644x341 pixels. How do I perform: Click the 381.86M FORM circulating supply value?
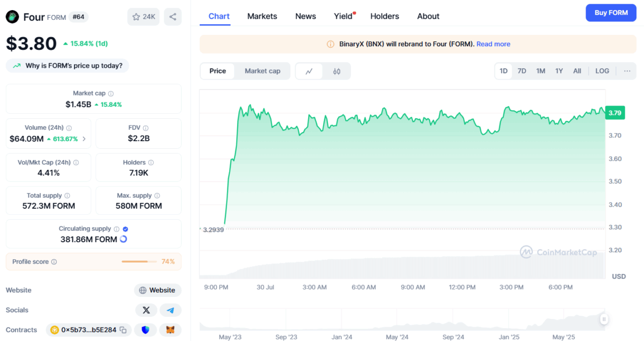89,240
